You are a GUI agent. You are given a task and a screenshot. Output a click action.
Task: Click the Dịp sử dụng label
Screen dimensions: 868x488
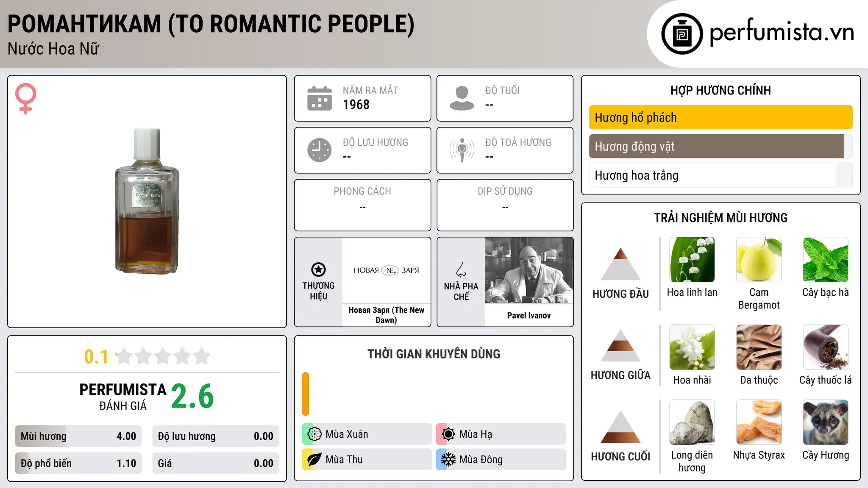tap(505, 191)
